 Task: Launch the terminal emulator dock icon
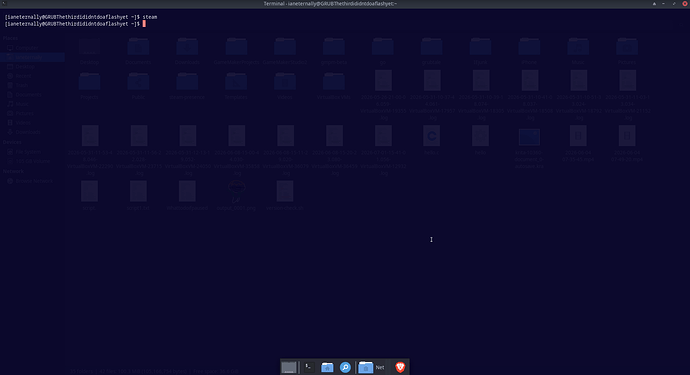[x=309, y=367]
